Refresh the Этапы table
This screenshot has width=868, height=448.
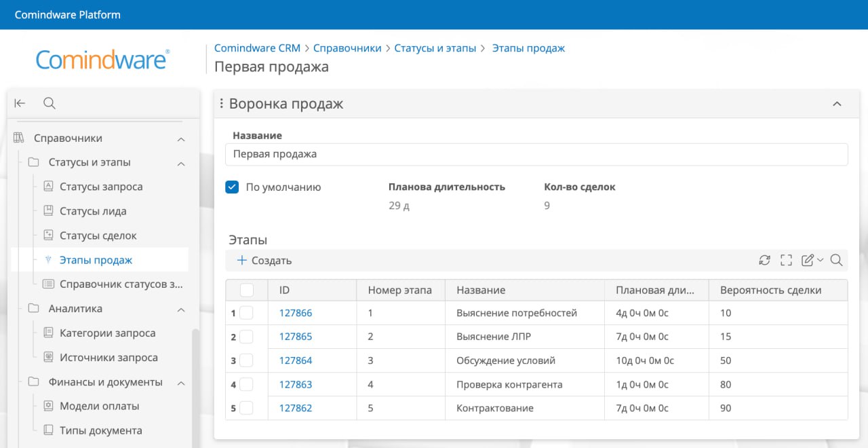pyautogui.click(x=764, y=260)
